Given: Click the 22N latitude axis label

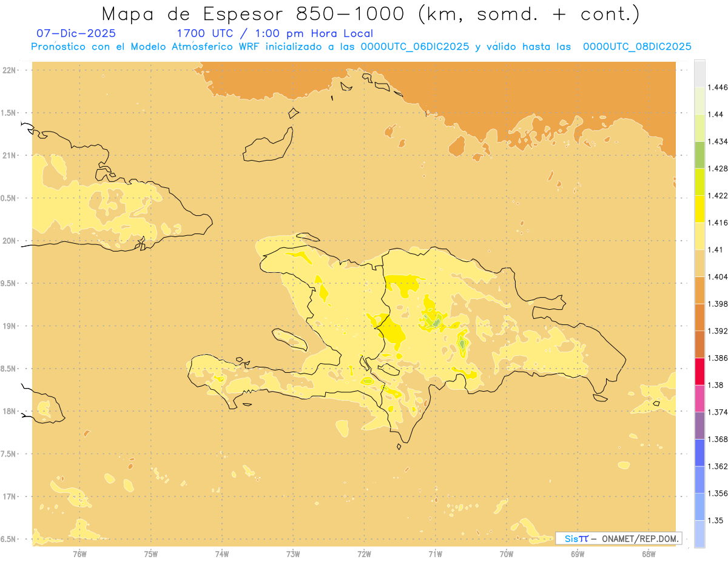Looking at the screenshot, I should 10,70.
